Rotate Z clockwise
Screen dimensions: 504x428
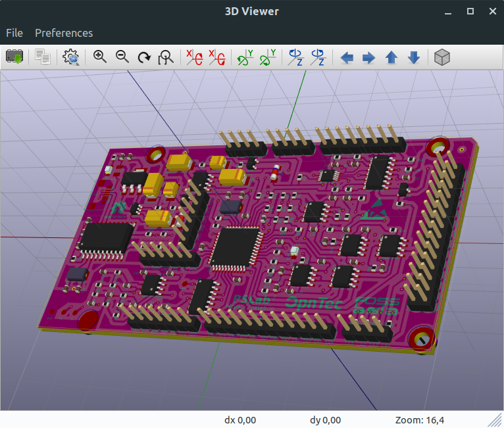295,58
